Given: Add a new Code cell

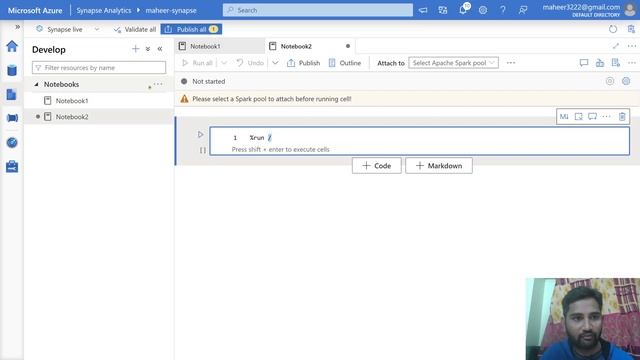Looking at the screenshot, I should click(x=377, y=166).
